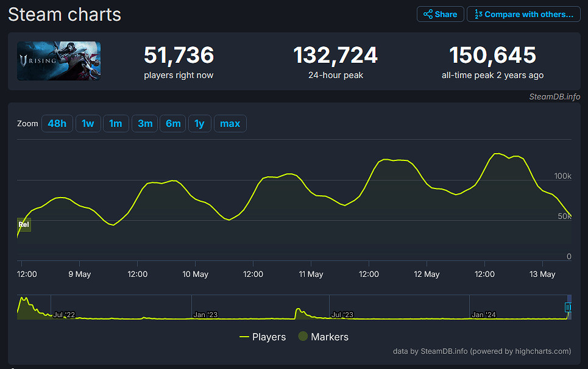This screenshot has height=369, width=588.
Task: Click the yellow-green Players legend line swatch
Action: pyautogui.click(x=244, y=337)
